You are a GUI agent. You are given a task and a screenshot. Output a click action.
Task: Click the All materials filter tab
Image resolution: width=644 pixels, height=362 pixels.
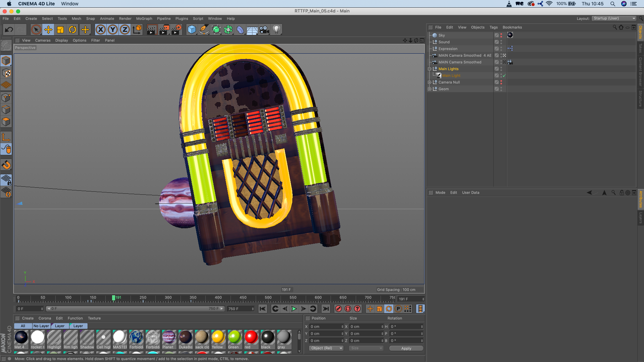pos(23,326)
